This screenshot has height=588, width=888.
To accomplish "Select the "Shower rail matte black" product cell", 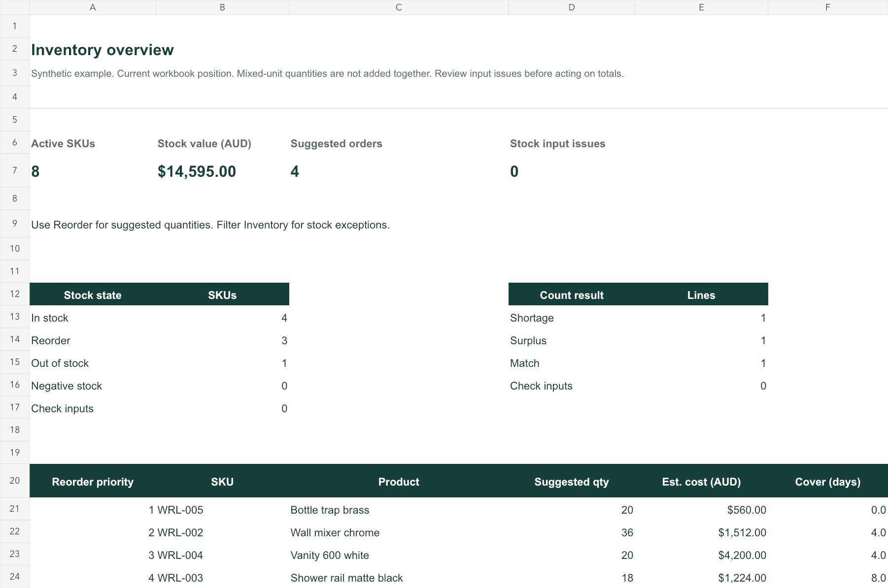I will [347, 578].
